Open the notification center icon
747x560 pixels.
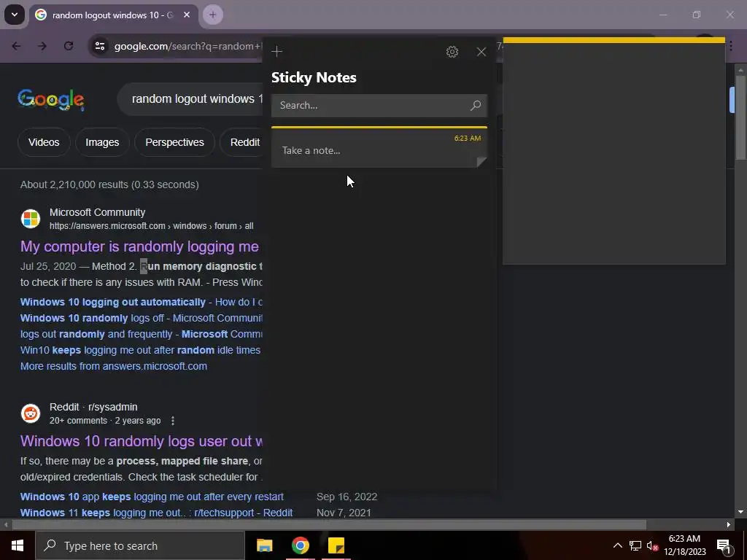point(724,546)
